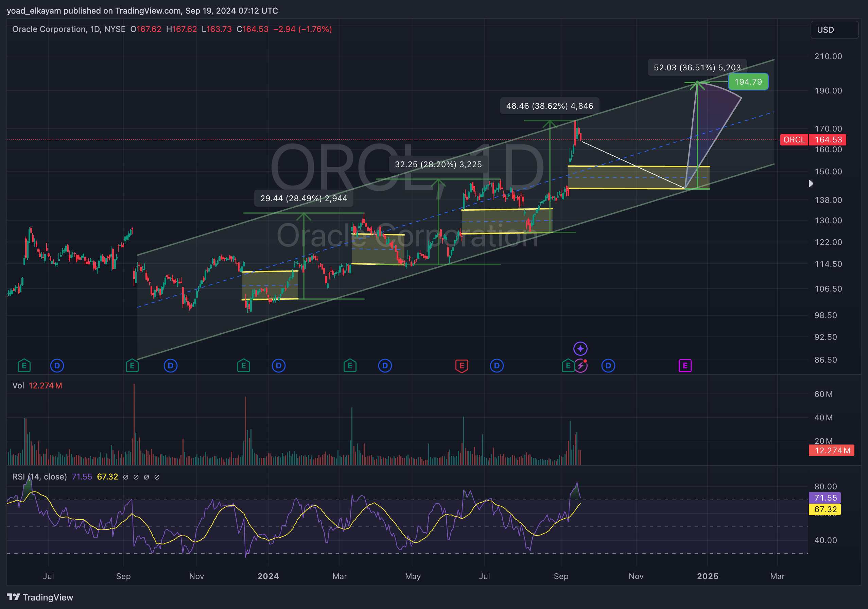Click the 138.00 price axis label
868x609 pixels.
(828, 200)
